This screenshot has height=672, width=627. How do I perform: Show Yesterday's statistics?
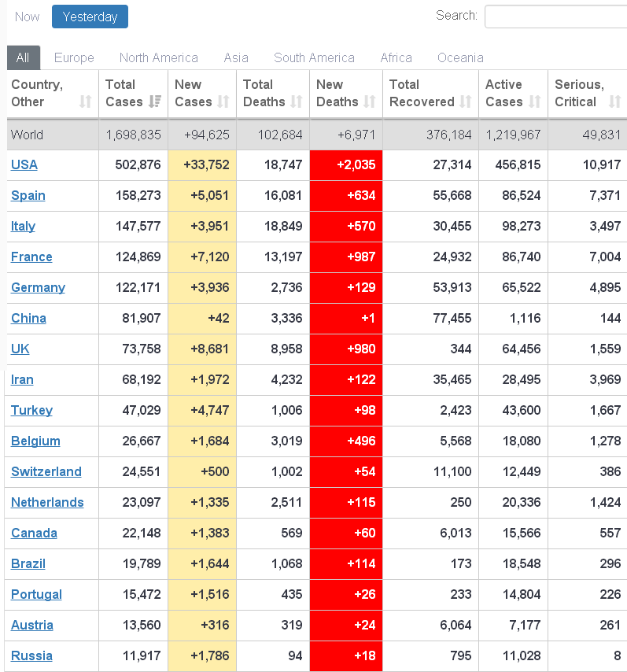point(89,16)
